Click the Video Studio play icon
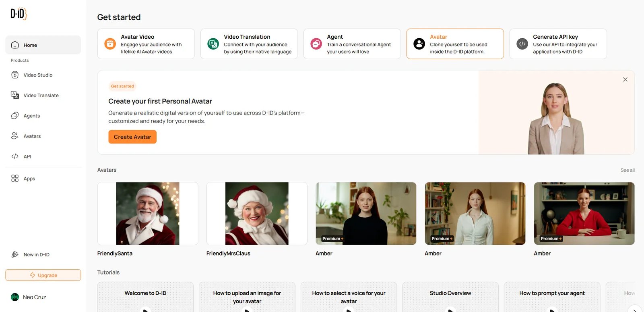This screenshot has width=644, height=312. pyautogui.click(x=15, y=75)
